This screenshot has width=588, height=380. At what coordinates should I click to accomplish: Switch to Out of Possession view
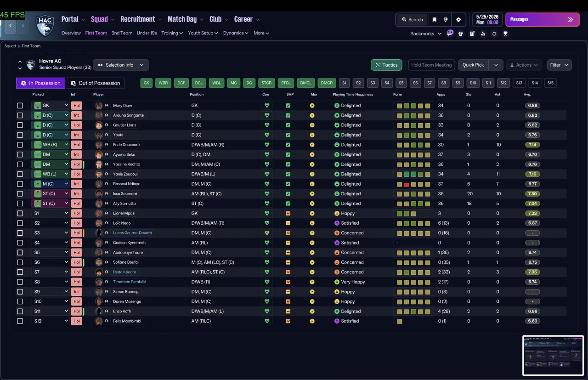(x=95, y=83)
